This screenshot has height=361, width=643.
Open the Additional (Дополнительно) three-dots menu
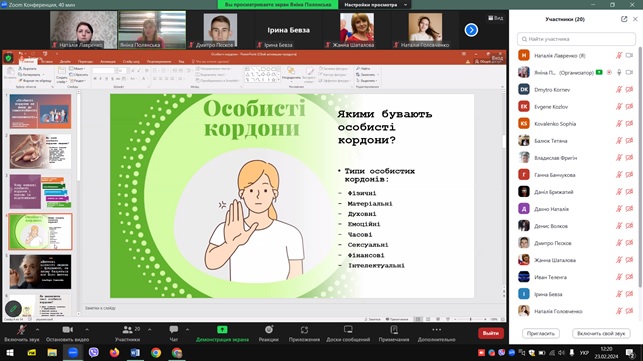[x=436, y=334]
